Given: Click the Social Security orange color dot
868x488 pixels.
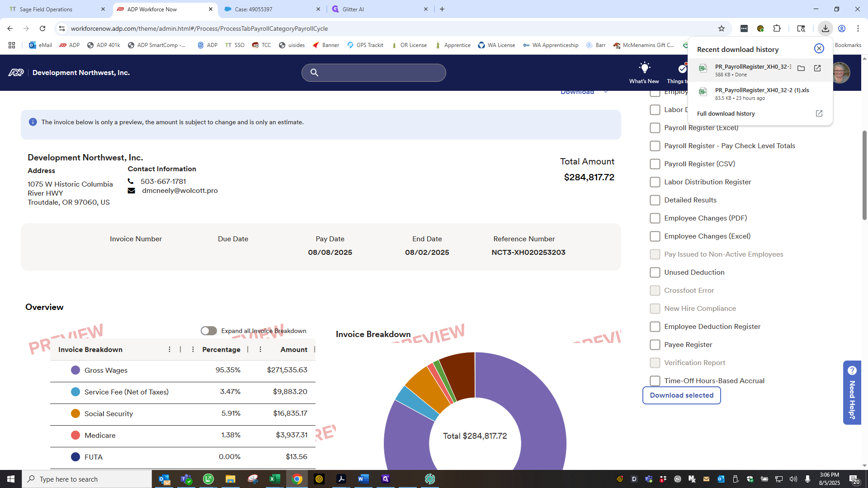Looking at the screenshot, I should pos(75,413).
